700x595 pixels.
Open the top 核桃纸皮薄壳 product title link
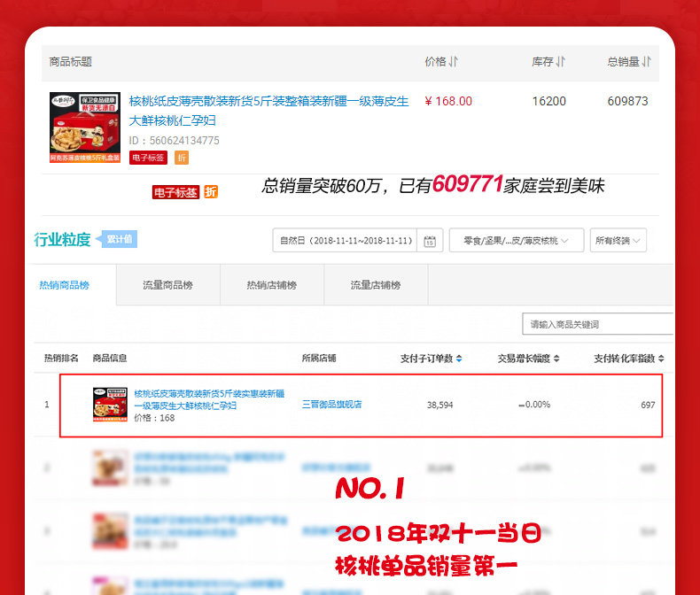[x=268, y=111]
